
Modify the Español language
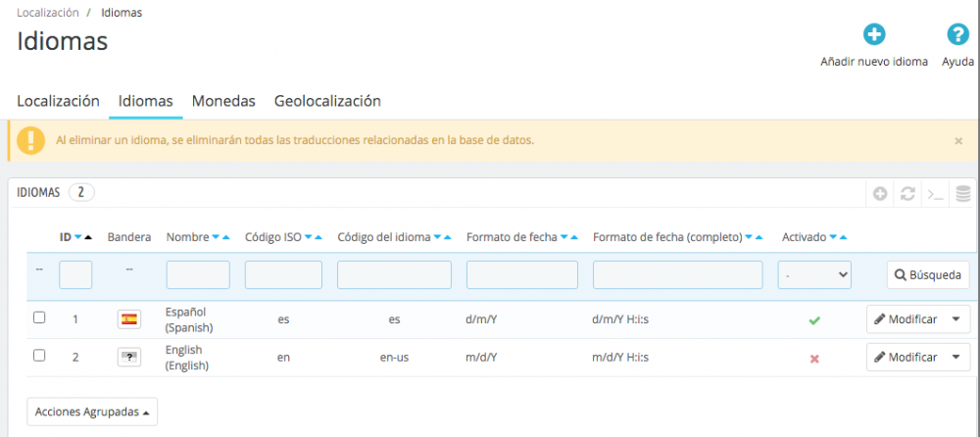click(906, 319)
